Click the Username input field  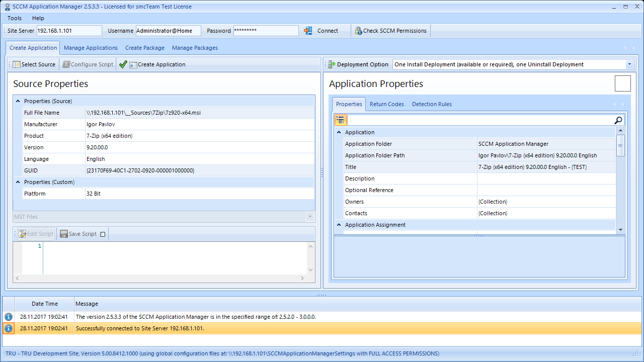168,31
